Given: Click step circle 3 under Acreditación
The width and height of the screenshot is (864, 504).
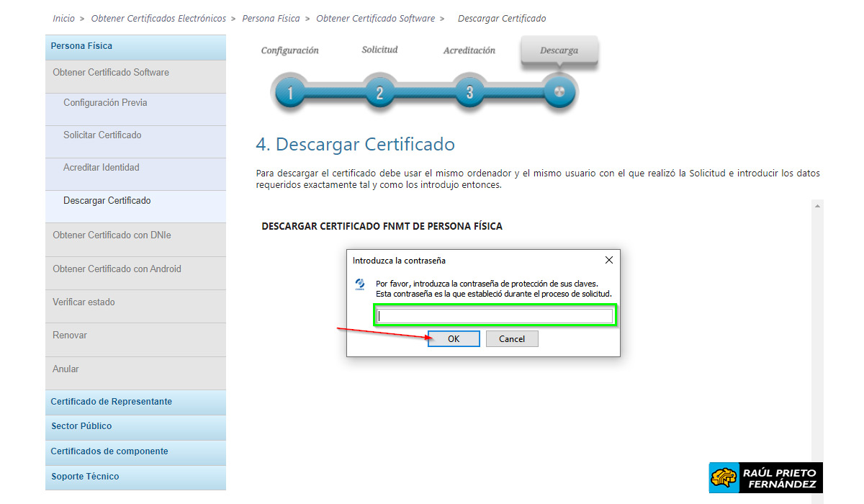Looking at the screenshot, I should tap(469, 92).
